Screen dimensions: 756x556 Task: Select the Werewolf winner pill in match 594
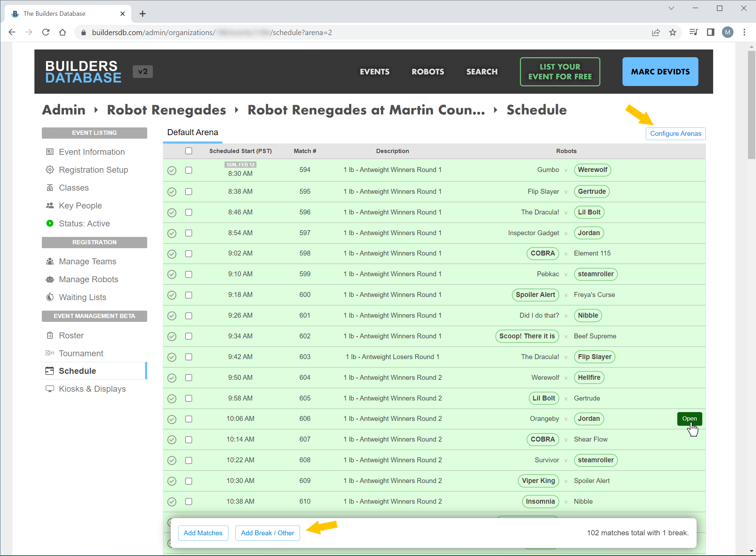coord(593,170)
